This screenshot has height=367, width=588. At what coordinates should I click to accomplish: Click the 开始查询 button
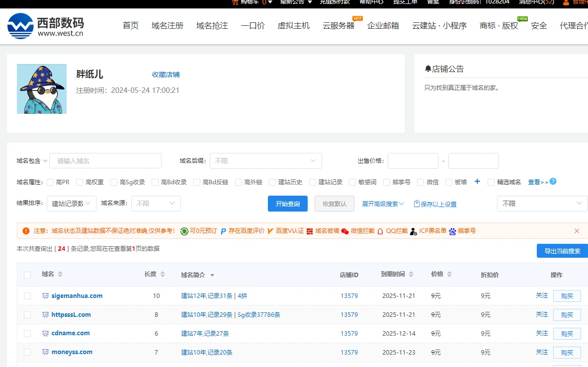(288, 204)
